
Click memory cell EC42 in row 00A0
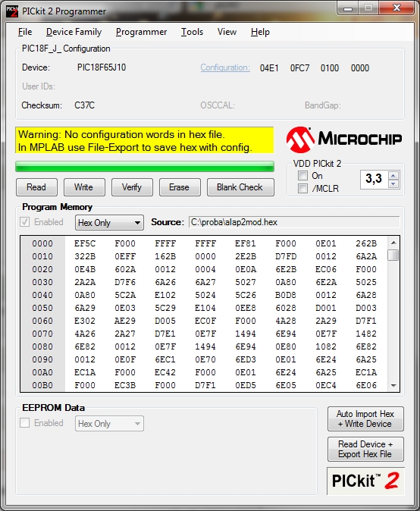click(165, 372)
